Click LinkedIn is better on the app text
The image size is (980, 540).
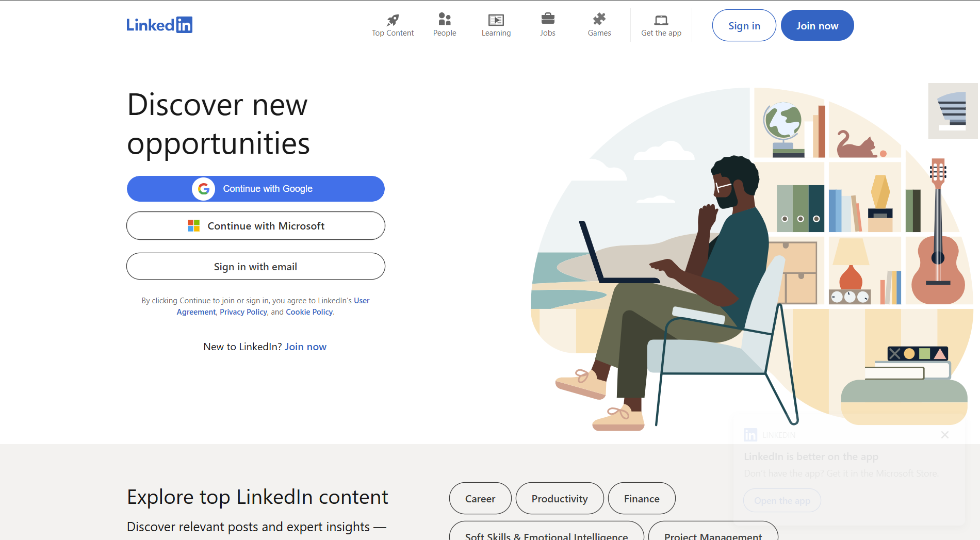[x=811, y=456]
